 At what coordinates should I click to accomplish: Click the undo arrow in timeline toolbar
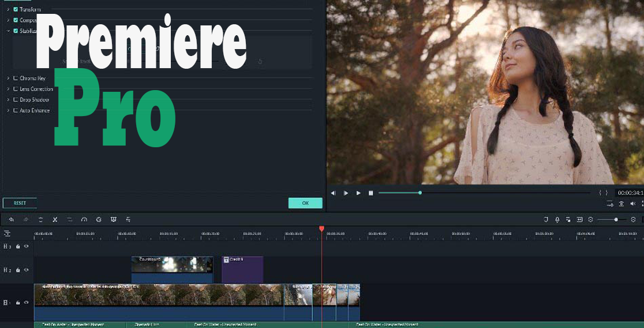11,220
